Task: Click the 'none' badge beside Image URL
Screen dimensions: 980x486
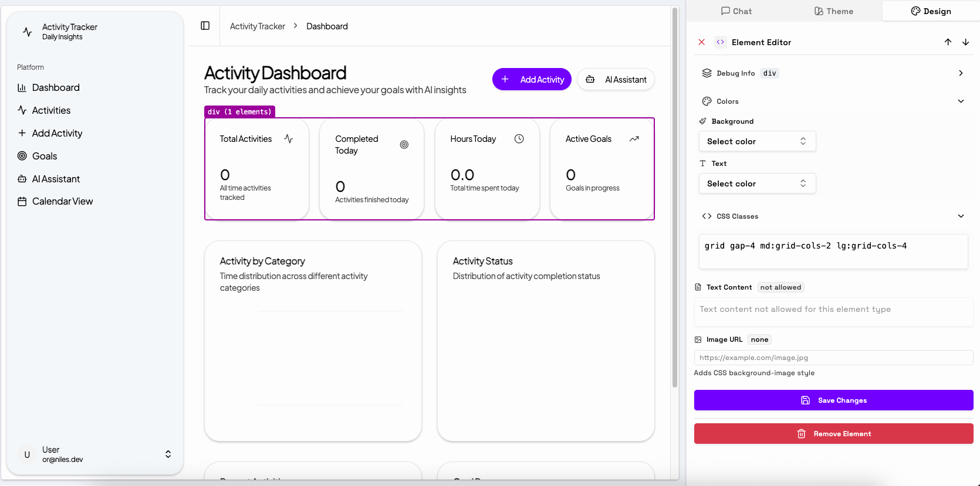Action: pos(759,339)
